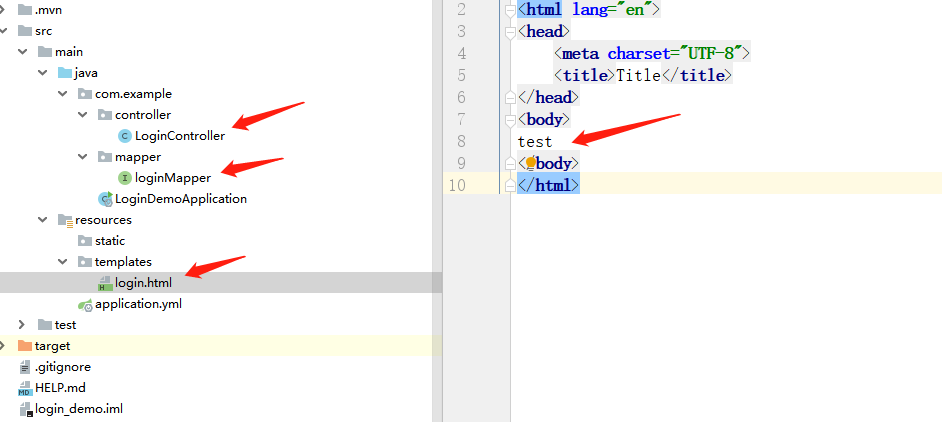Click fold marker at closing html tag
942x422 pixels.
point(510,185)
